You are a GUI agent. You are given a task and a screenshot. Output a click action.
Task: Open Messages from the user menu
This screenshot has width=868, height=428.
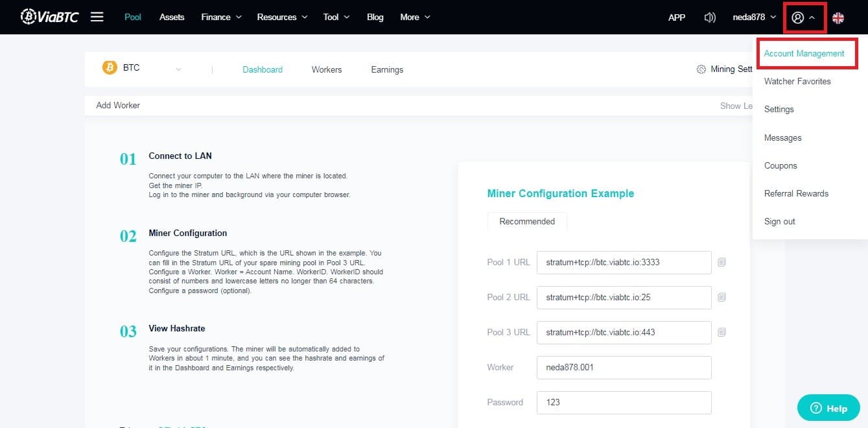point(783,137)
